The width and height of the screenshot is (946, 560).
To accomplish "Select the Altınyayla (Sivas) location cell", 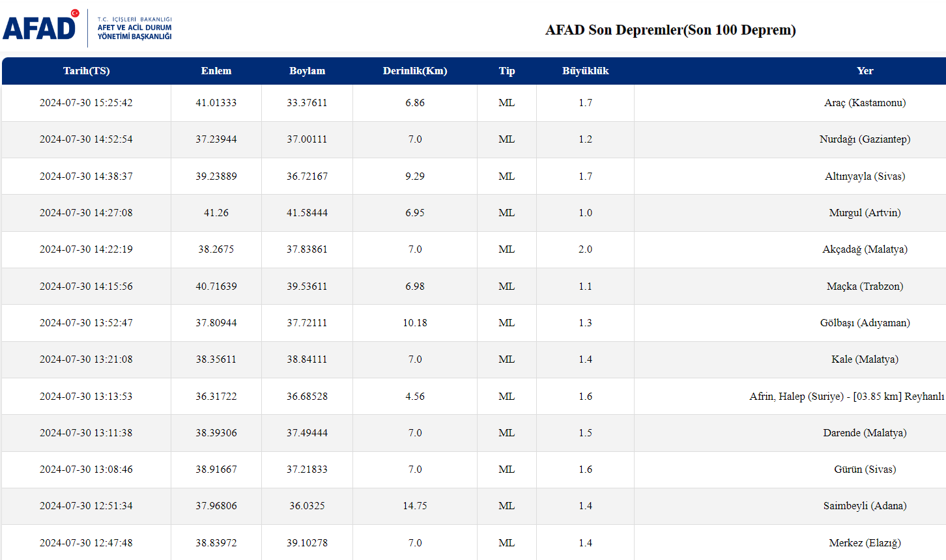I will 865,176.
